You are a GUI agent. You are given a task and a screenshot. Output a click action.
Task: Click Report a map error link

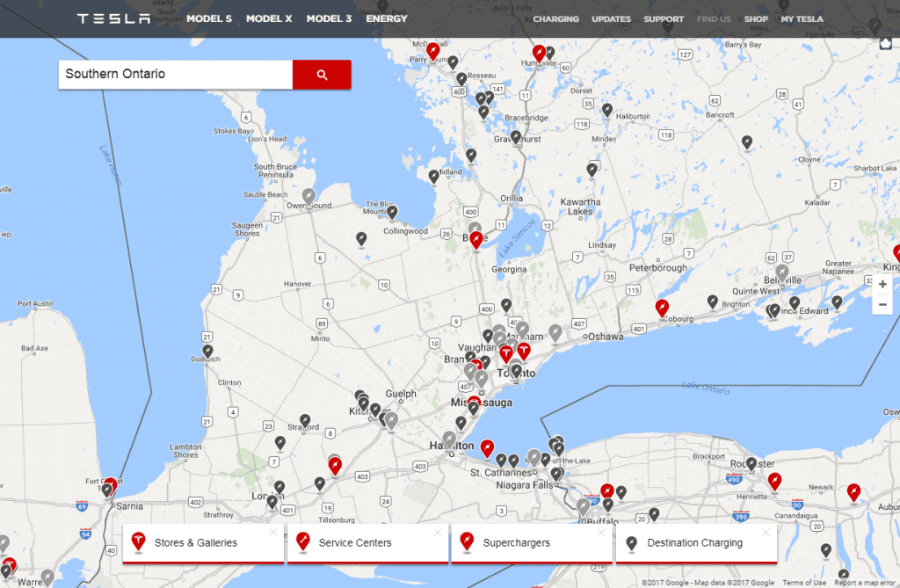click(864, 582)
